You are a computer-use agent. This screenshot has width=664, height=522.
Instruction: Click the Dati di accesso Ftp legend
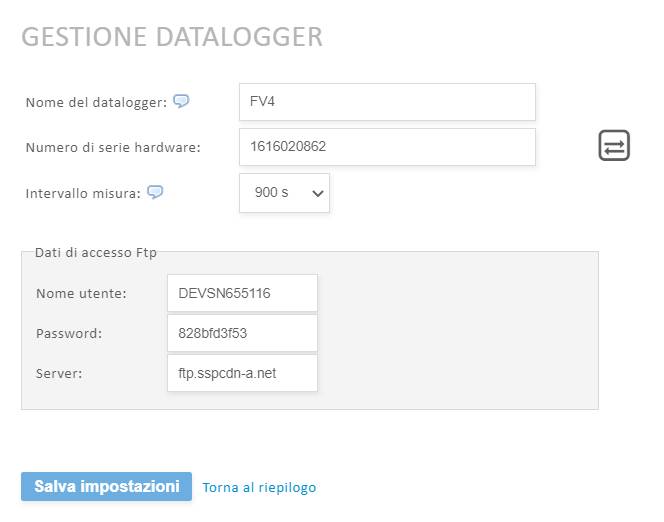[96, 252]
